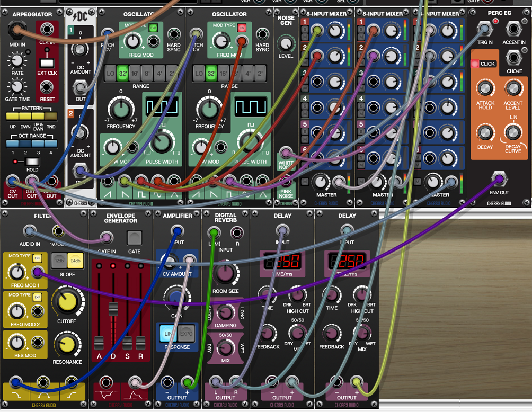532x412 pixels.
Task: Click the Digital Reverb R input jack
Action: point(236,232)
